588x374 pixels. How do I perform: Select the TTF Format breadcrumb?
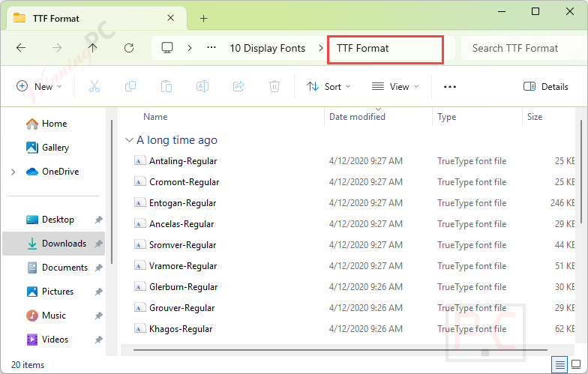[x=363, y=48]
